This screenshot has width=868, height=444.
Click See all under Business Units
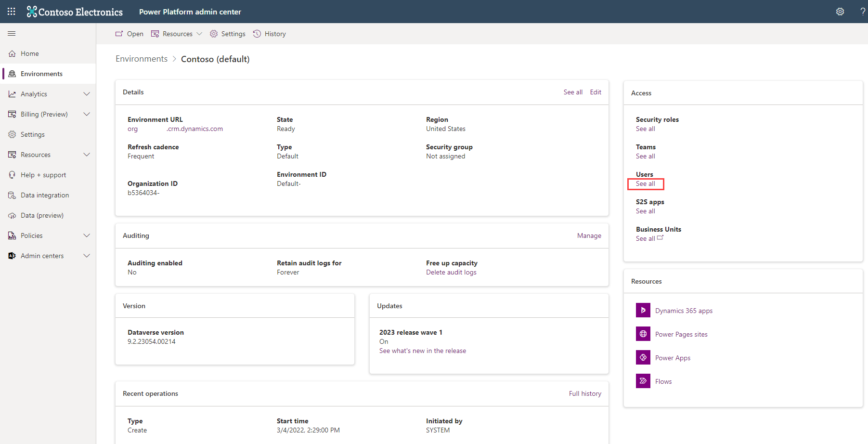point(645,238)
